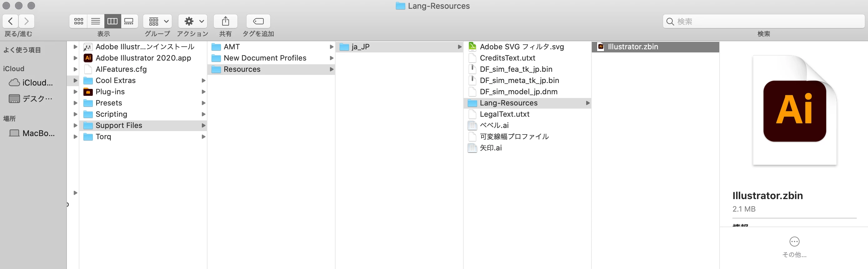Open ja_JP folder

click(x=399, y=47)
